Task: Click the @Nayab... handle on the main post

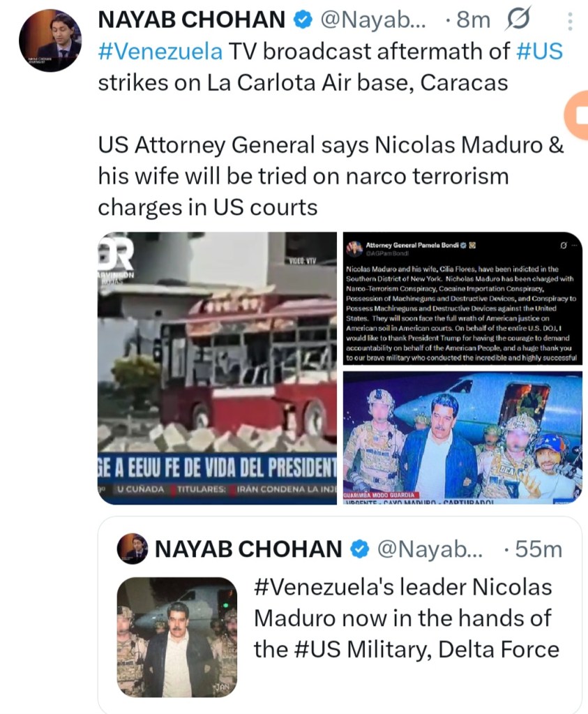Action: coord(373,20)
